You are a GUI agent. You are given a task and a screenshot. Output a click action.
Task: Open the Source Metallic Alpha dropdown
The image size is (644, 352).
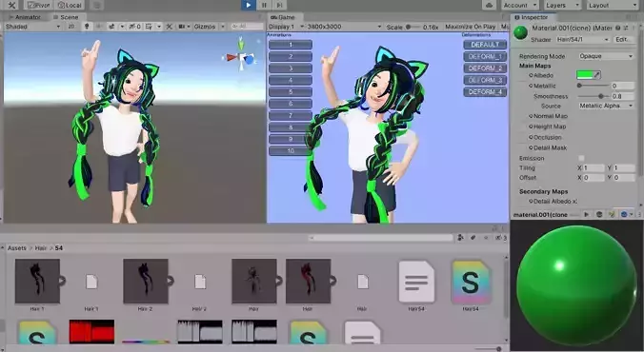click(x=606, y=106)
